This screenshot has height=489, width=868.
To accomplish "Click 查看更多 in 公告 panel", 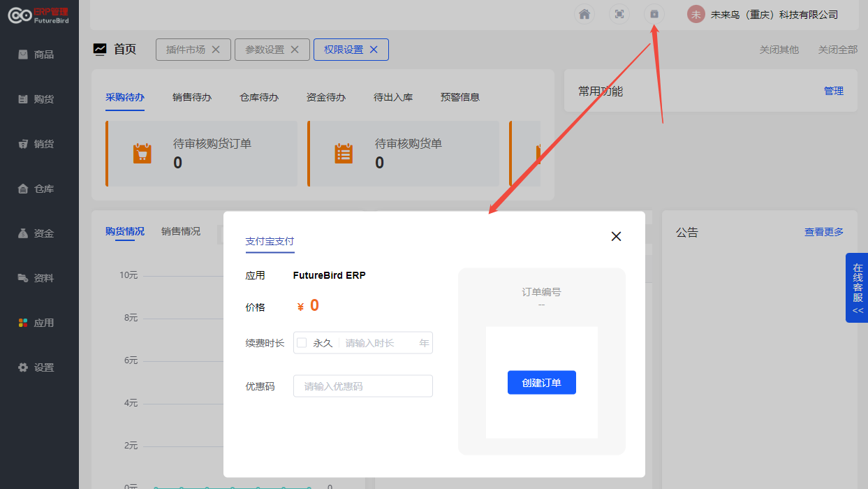I will pyautogui.click(x=823, y=232).
